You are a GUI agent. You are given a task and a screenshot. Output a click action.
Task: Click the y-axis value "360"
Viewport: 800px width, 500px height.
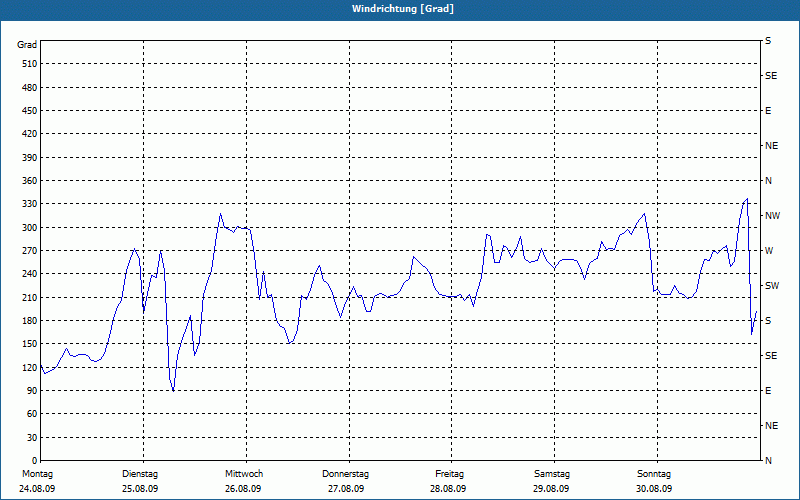[30, 181]
